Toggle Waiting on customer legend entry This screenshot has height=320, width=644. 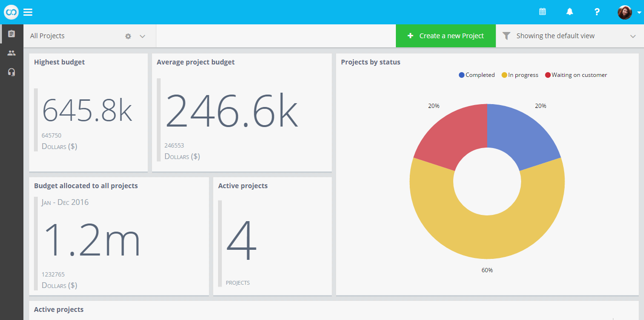coord(576,75)
